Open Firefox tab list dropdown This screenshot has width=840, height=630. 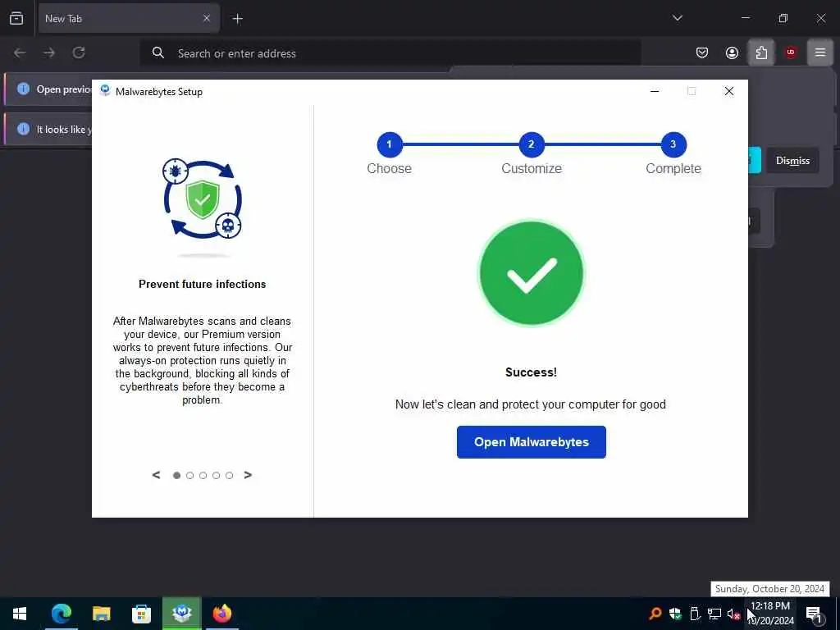click(x=677, y=18)
